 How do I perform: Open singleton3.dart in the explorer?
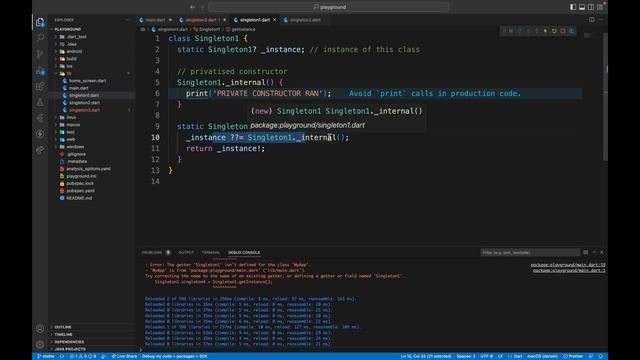tap(92, 110)
